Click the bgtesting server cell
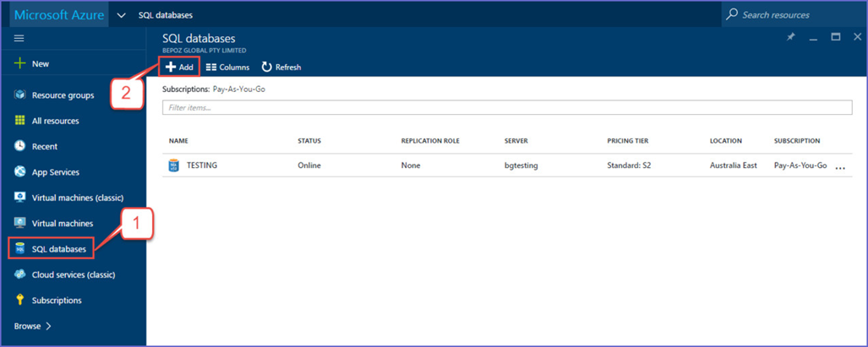This screenshot has width=868, height=347. (x=520, y=165)
